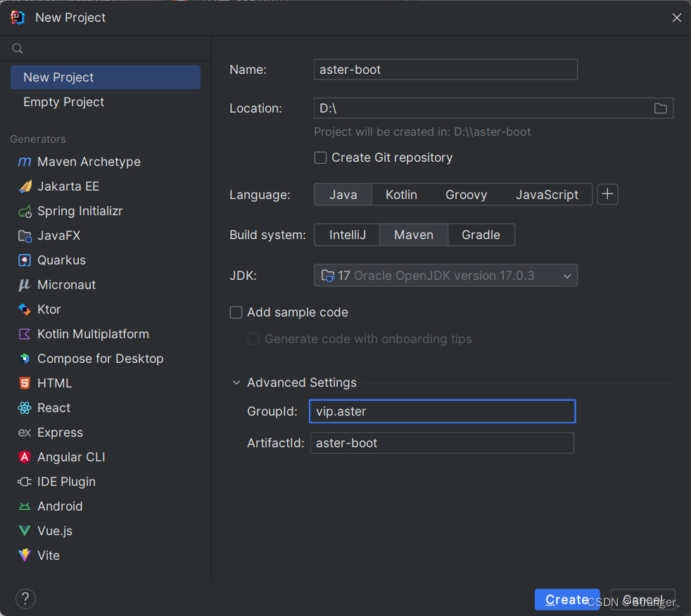Viewport: 691px width, 616px height.
Task: Select New Project in sidebar
Action: click(x=106, y=77)
